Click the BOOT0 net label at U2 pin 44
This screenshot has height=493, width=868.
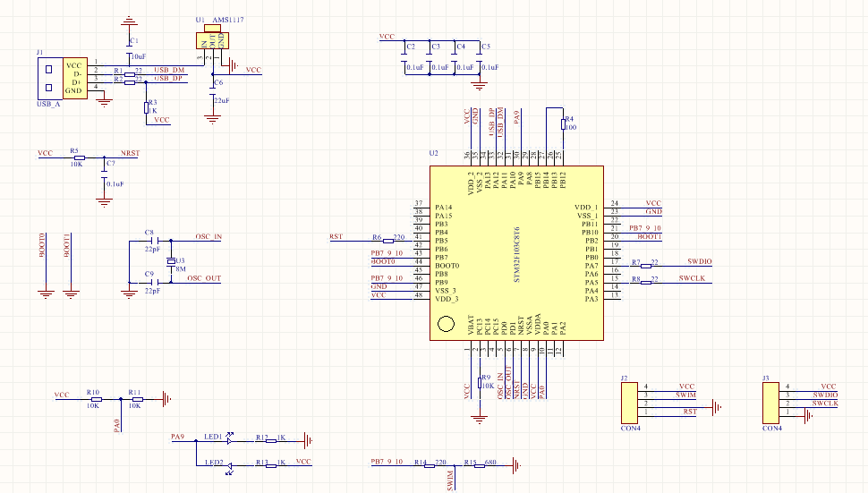[x=383, y=262]
